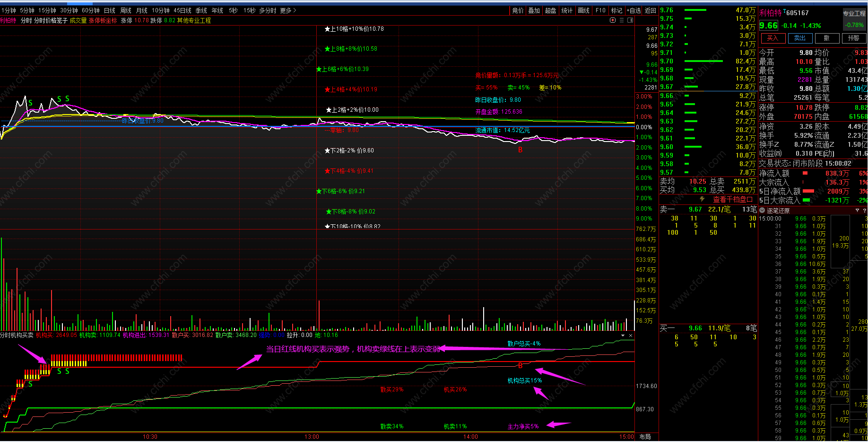This screenshot has height=442, width=868.
Task: Click the star marker 上10格+10%价10.78
Action: [x=354, y=29]
